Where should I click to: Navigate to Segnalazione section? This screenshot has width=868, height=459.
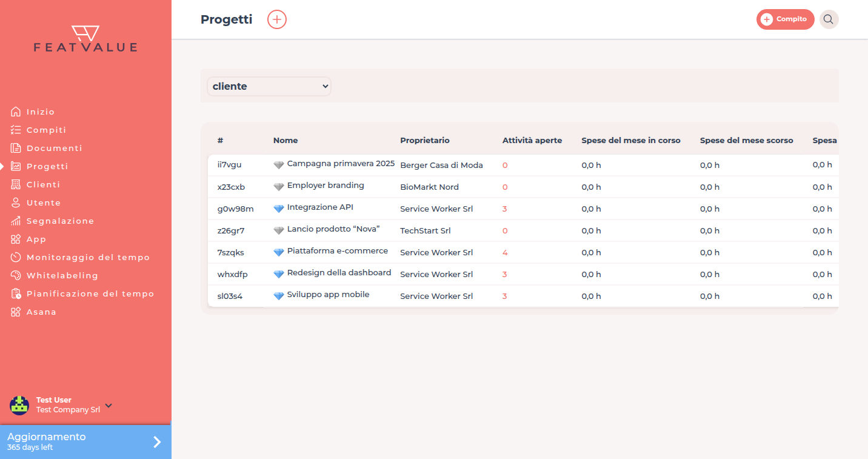[61, 221]
